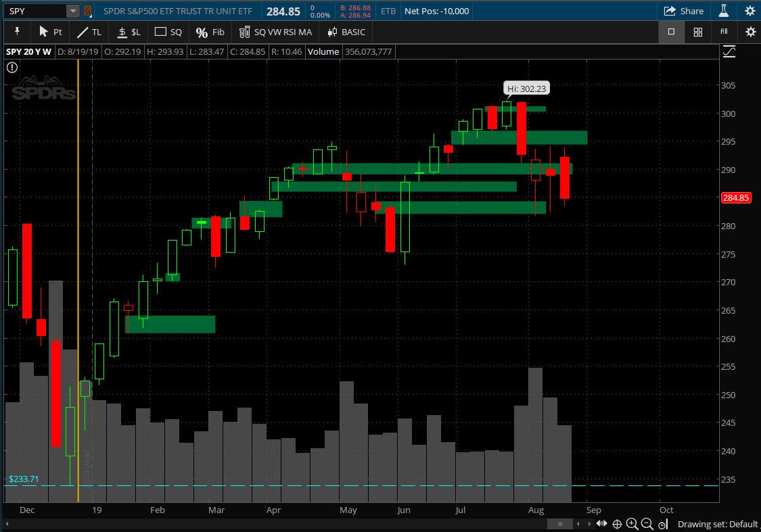Select the Pt pointer tool
The width and height of the screenshot is (761, 532).
tap(50, 32)
